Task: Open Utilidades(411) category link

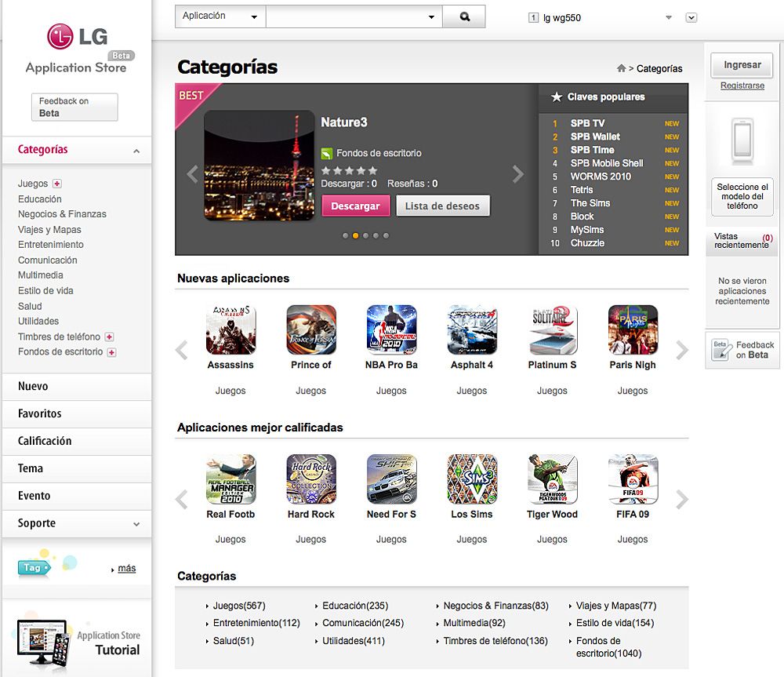Action: pos(353,641)
